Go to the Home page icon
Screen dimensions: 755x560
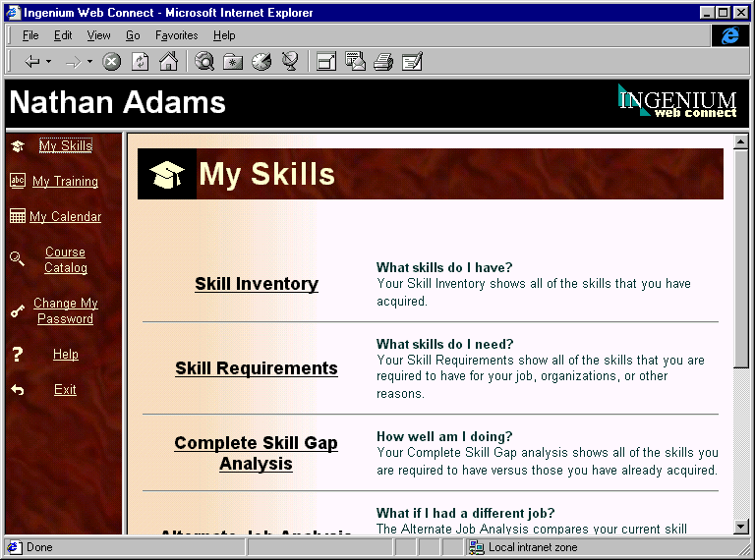168,62
